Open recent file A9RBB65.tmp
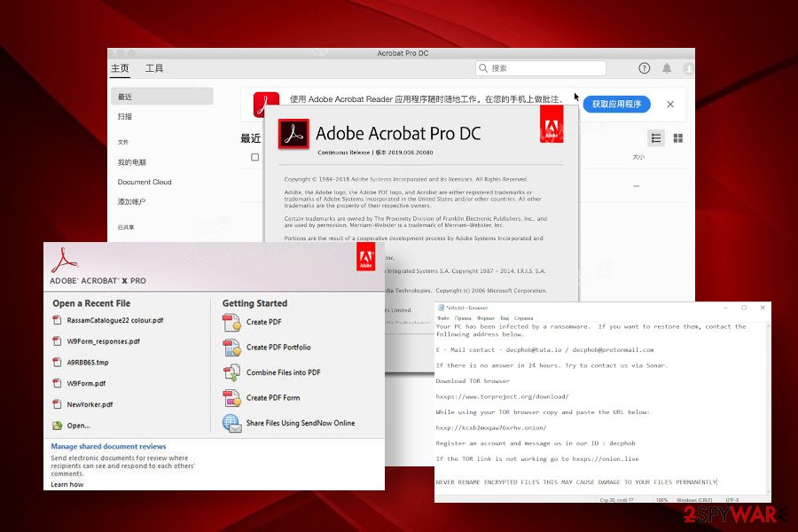The height and width of the screenshot is (532, 798). click(88, 363)
